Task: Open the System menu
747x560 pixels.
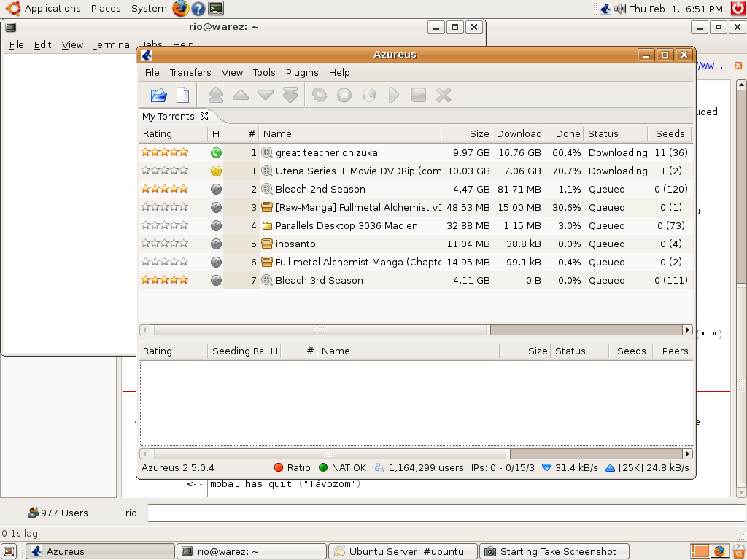Action: 149,9
